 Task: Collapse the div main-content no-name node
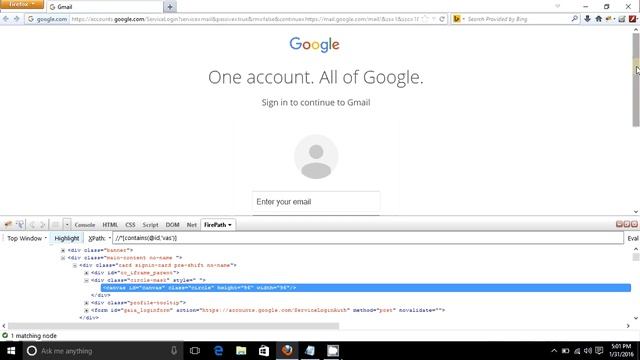63,258
